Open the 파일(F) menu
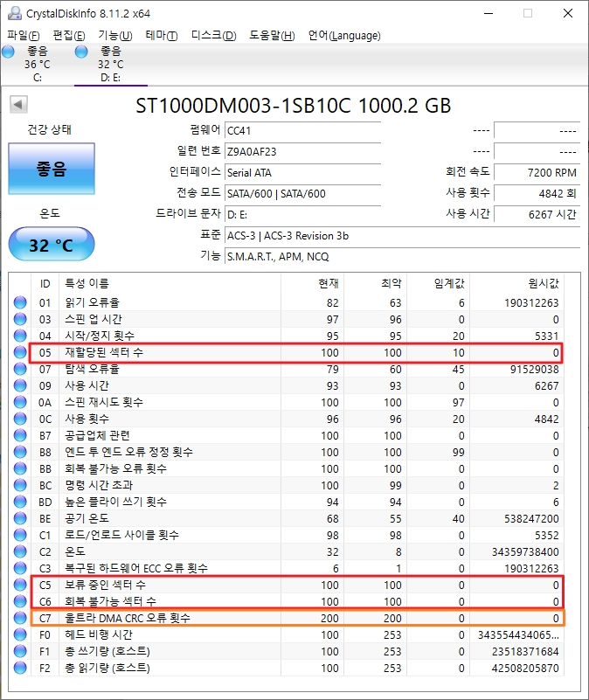Viewport: 589px width, 700px height. click(x=24, y=35)
